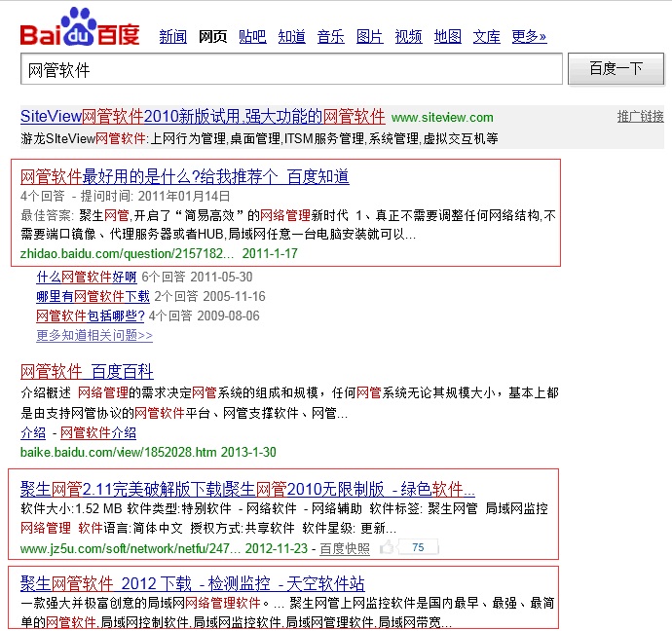Image resolution: width=672 pixels, height=631 pixels.
Task: Click 提问时间: 2011年01月14日 text
Action: [155, 196]
